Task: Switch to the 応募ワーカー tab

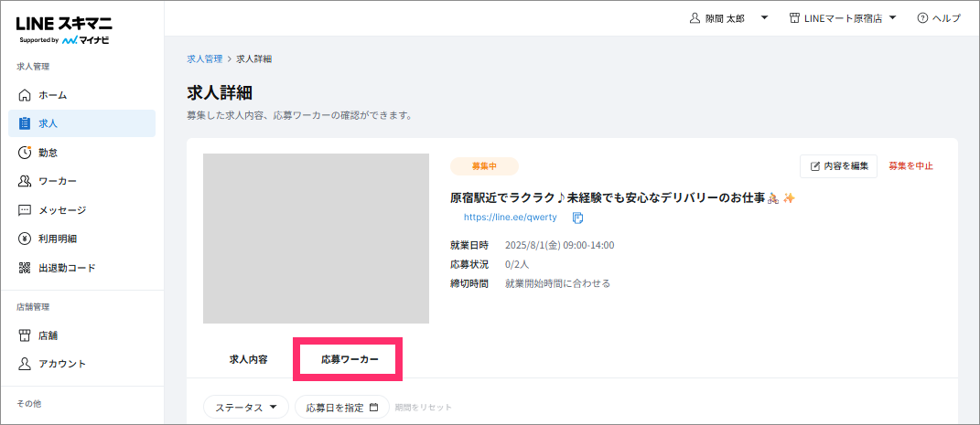Action: click(350, 359)
